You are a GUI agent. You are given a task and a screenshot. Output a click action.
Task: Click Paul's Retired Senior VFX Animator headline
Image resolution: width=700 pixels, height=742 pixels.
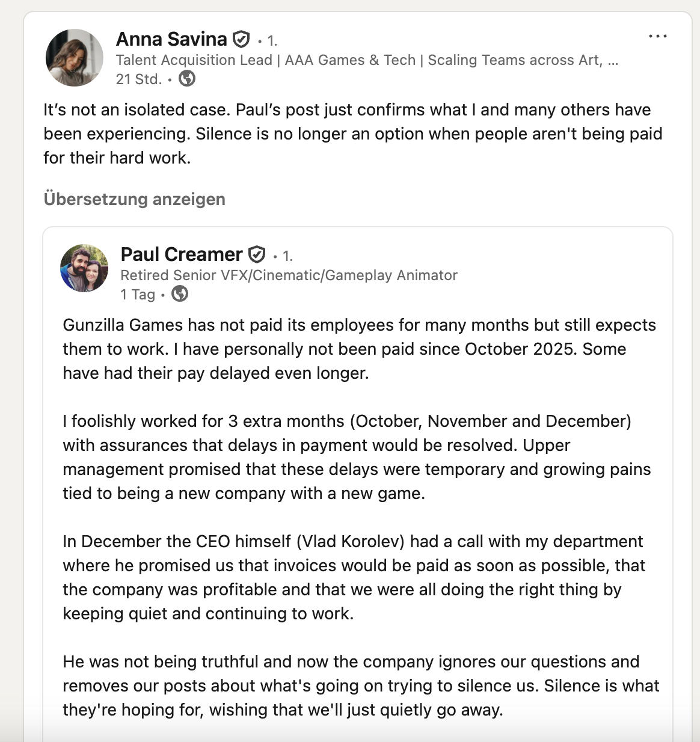point(289,275)
